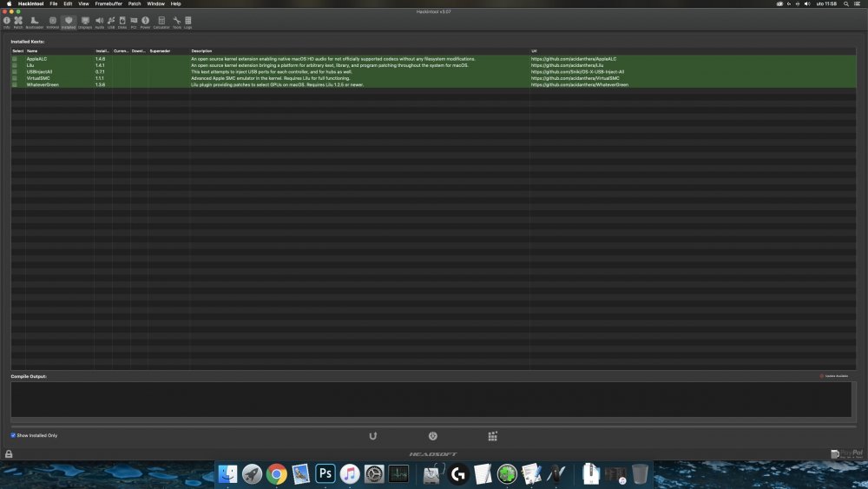Open the Calculator toolbar section
Screen dimensions: 868x489
tap(161, 23)
